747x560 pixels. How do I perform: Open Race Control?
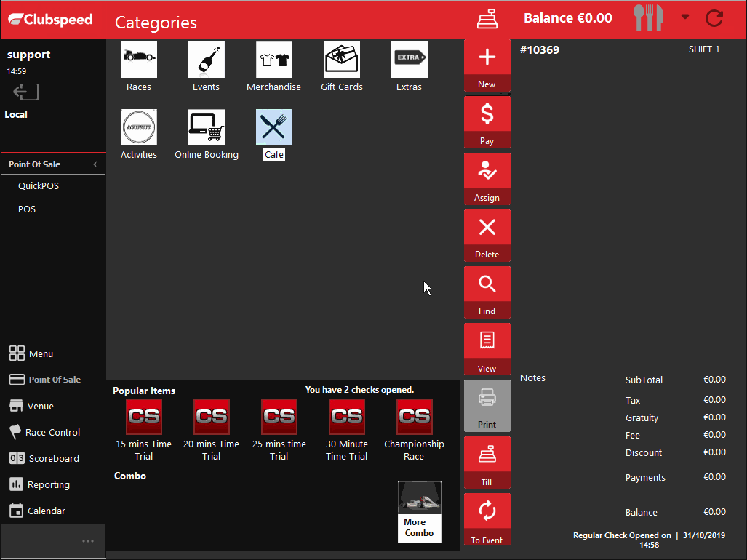coord(45,432)
